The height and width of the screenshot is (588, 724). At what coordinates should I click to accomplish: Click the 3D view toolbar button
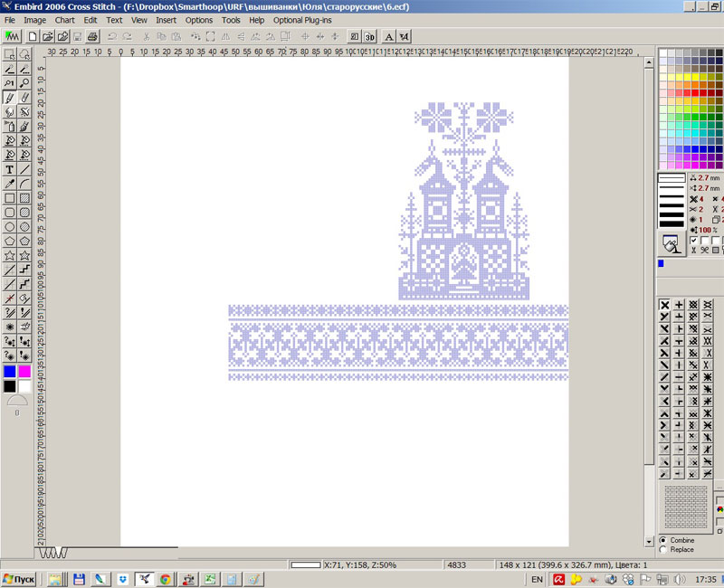[369, 37]
